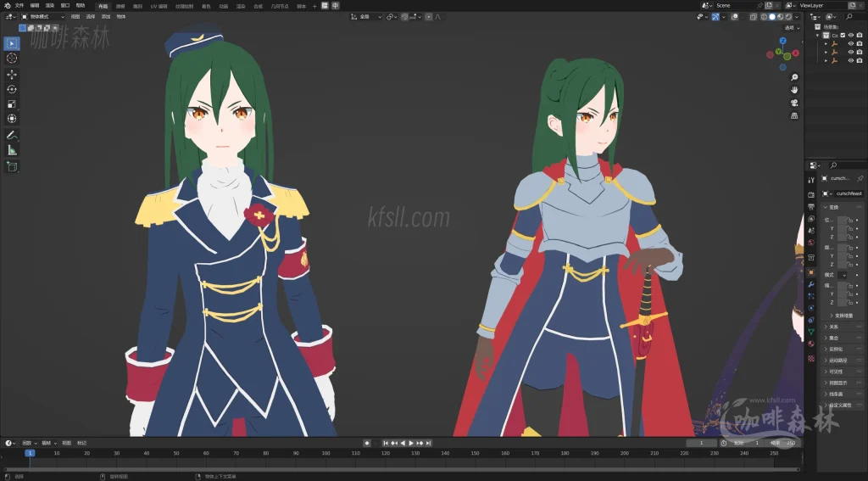Add a new workspace with plus button

(314, 6)
